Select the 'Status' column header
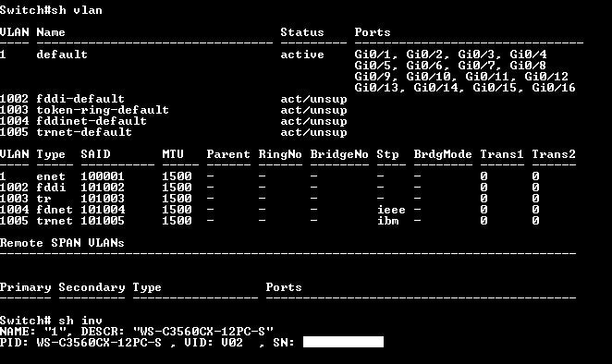 (x=302, y=32)
